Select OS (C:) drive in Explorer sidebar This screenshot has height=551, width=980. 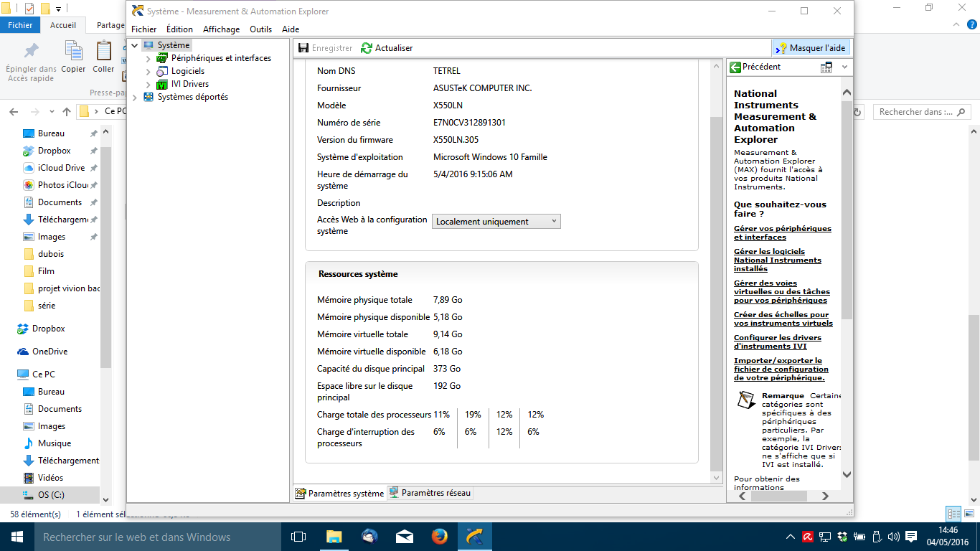(52, 495)
